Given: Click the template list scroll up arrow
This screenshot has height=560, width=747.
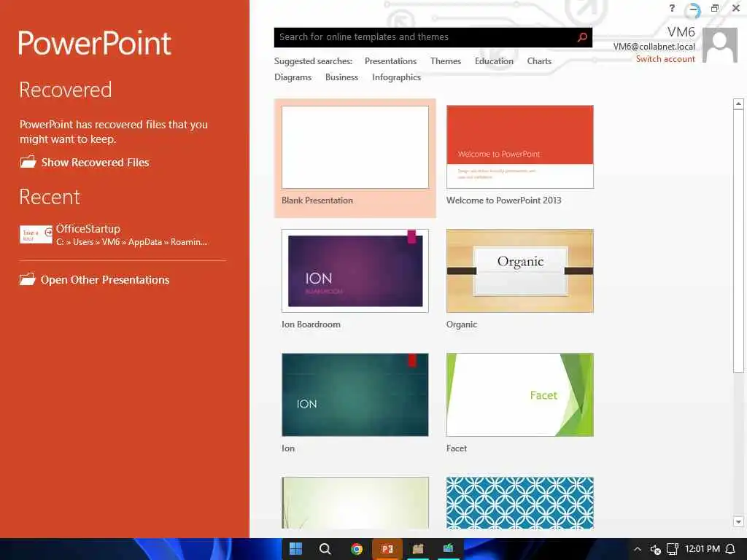Looking at the screenshot, I should [x=738, y=104].
